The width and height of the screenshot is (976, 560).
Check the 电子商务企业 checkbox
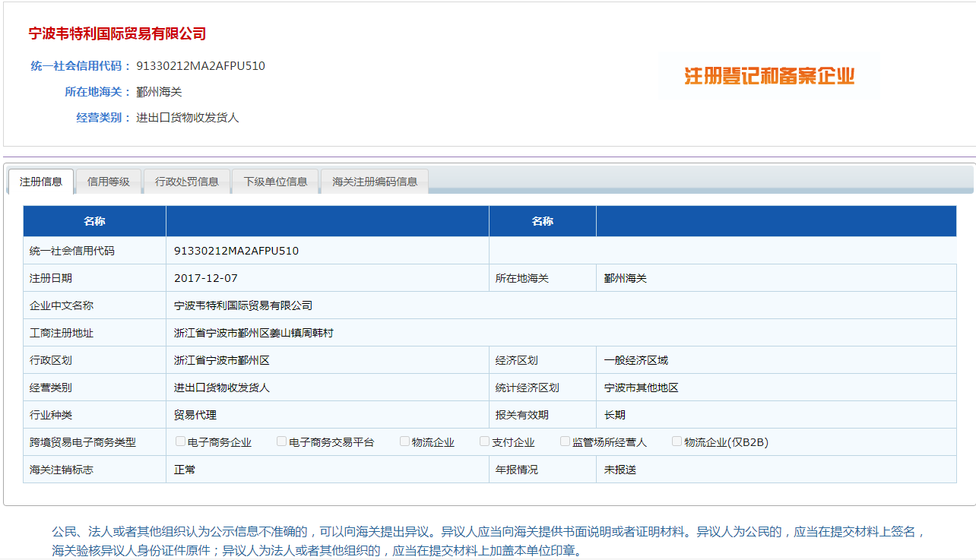tap(180, 441)
